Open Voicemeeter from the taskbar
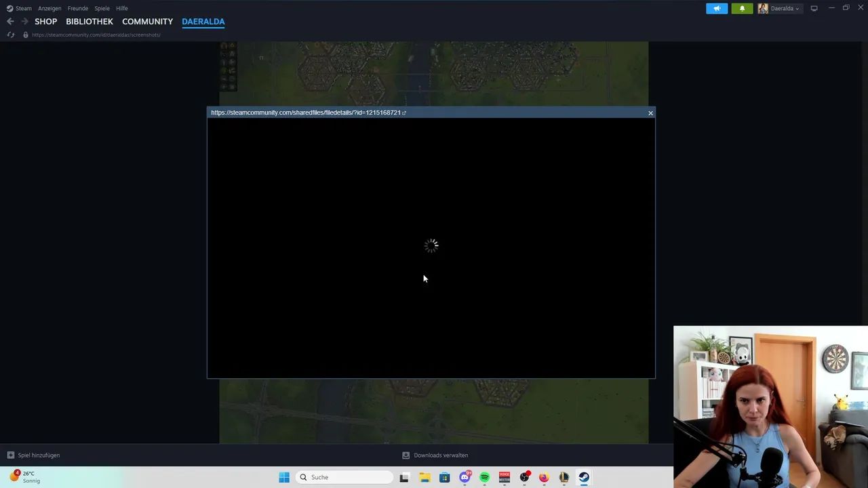The image size is (868, 488). pos(505,477)
